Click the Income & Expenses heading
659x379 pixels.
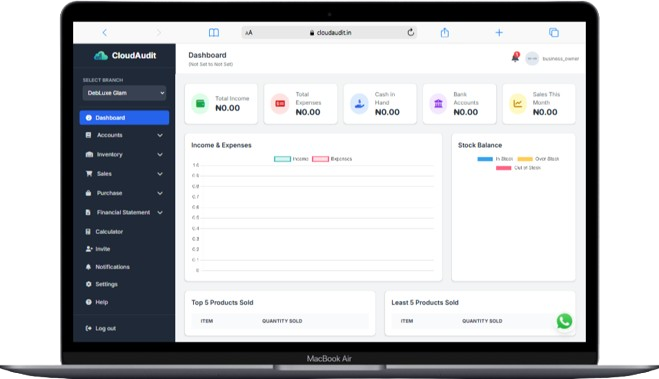click(x=221, y=145)
